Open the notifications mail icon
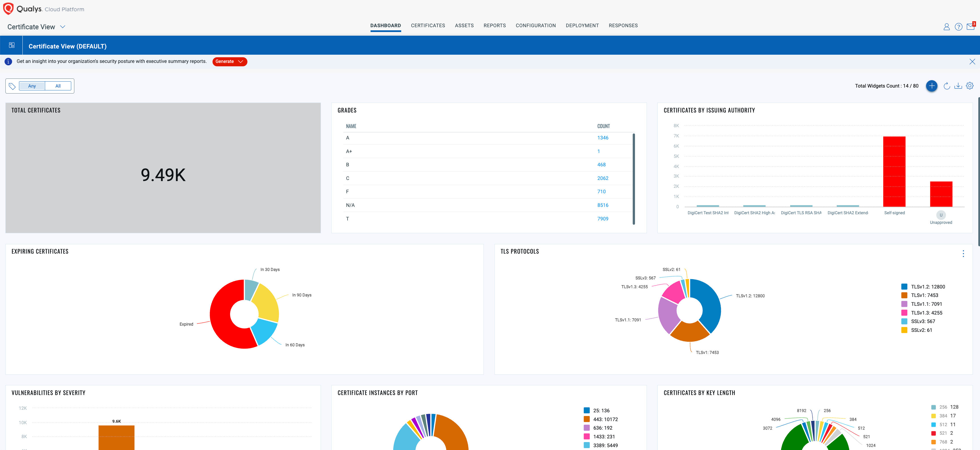This screenshot has width=980, height=450. tap(970, 26)
